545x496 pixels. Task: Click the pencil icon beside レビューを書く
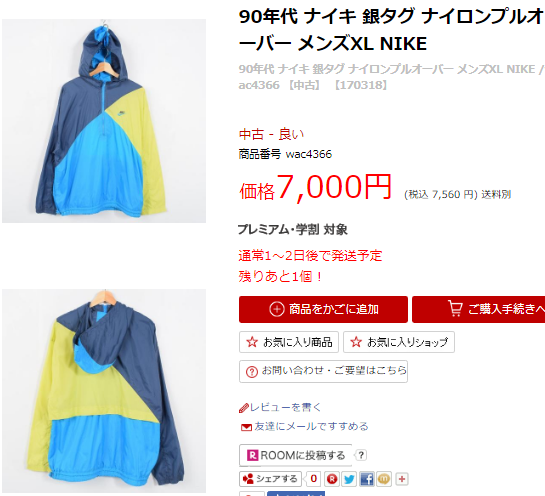tap(244, 408)
